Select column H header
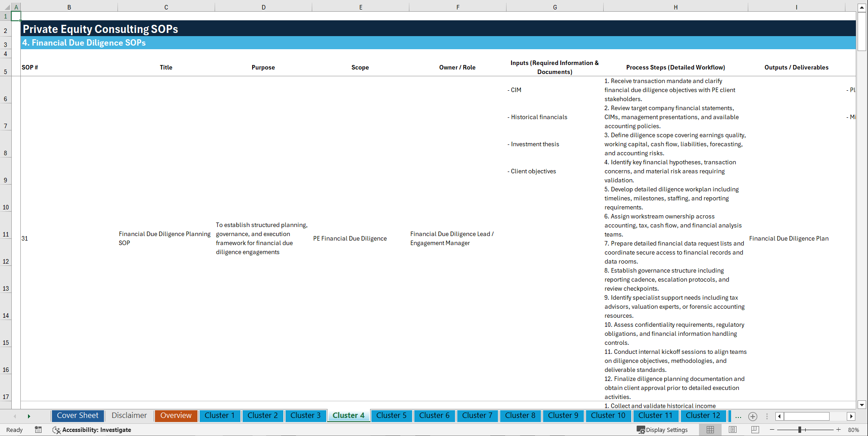This screenshot has height=436, width=868. (x=676, y=7)
